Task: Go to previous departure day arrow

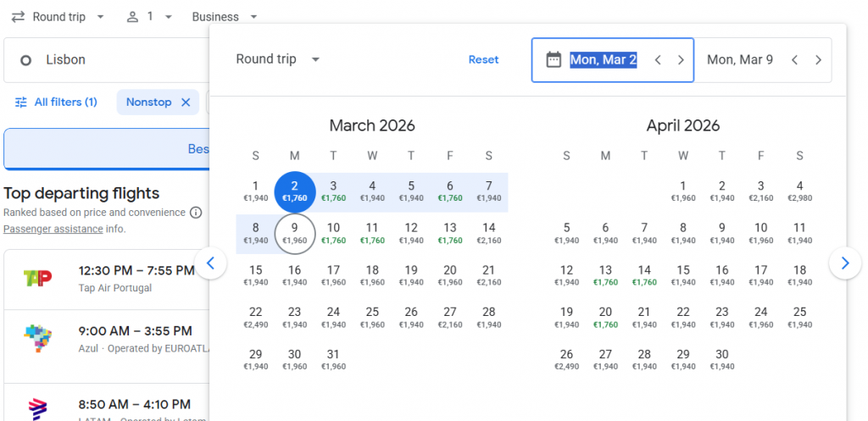Action: 658,60
